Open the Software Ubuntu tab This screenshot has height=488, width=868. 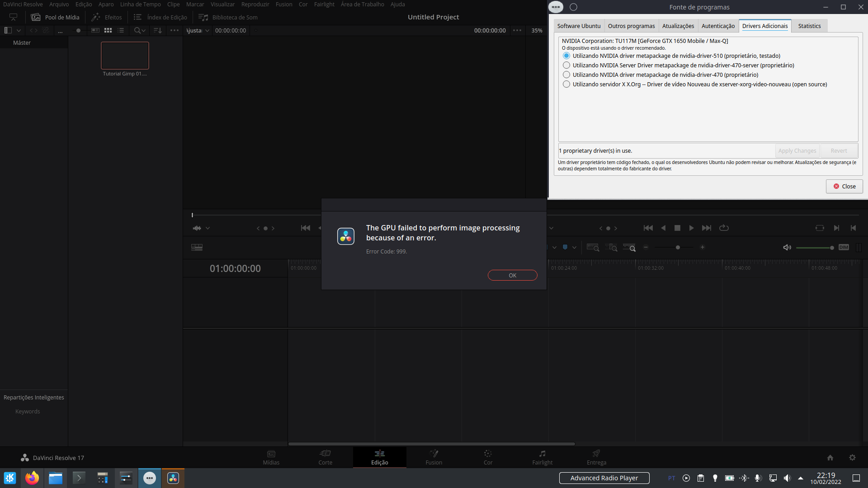pyautogui.click(x=579, y=26)
